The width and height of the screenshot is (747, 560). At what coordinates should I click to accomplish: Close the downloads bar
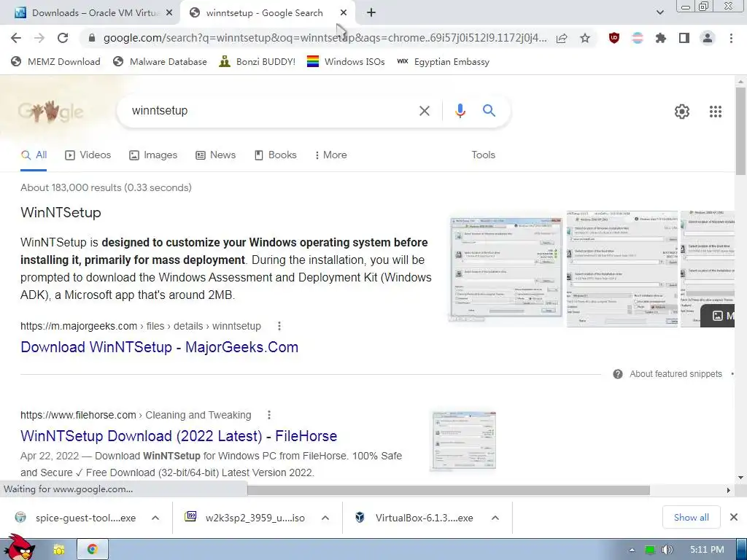734,518
